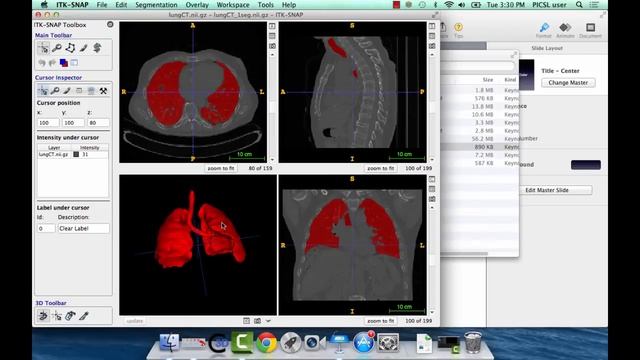Screen dimensions: 640x360
Task: Click zoom to fit under sagittal view
Action: tap(380, 168)
